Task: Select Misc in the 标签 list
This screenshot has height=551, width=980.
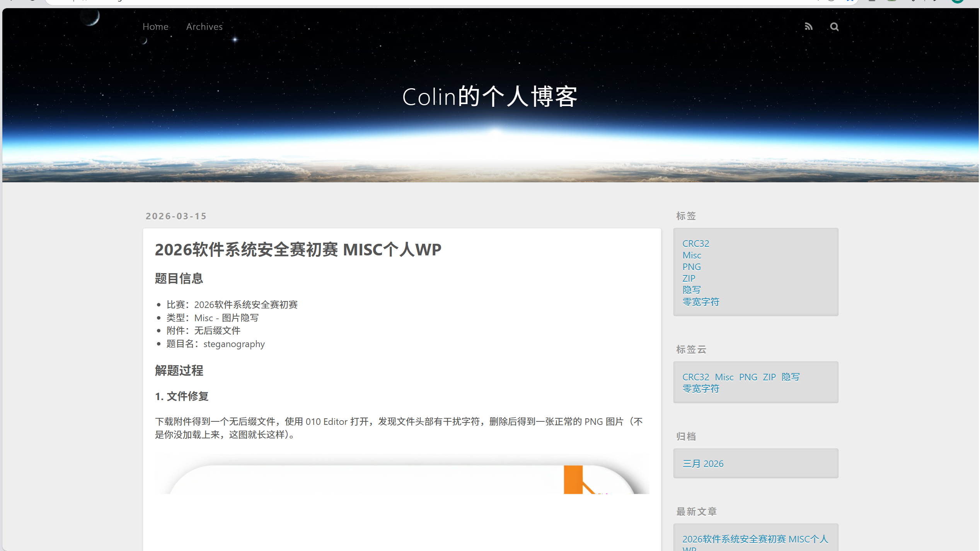Action: pos(692,255)
